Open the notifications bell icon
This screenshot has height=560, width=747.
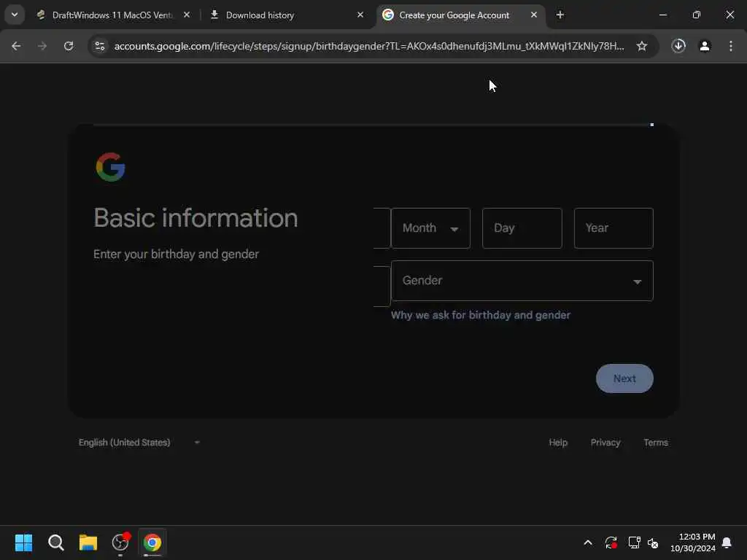pos(727,542)
